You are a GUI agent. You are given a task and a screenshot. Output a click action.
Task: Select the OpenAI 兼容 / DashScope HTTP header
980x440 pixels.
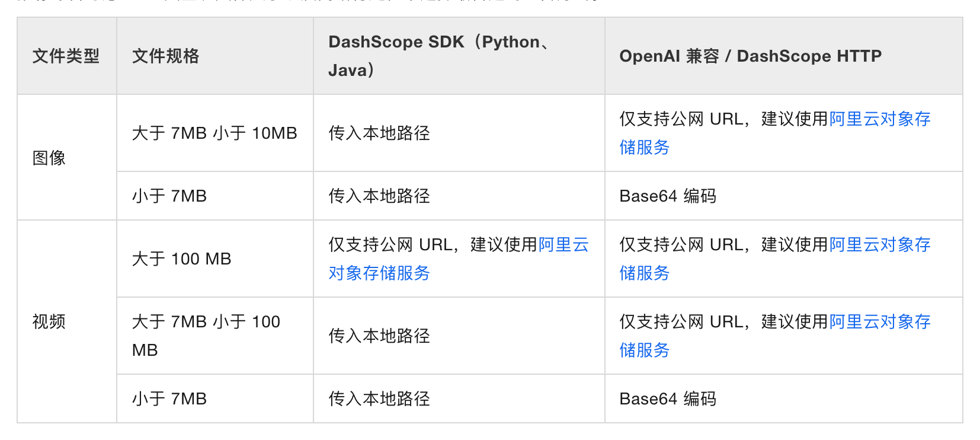(751, 56)
